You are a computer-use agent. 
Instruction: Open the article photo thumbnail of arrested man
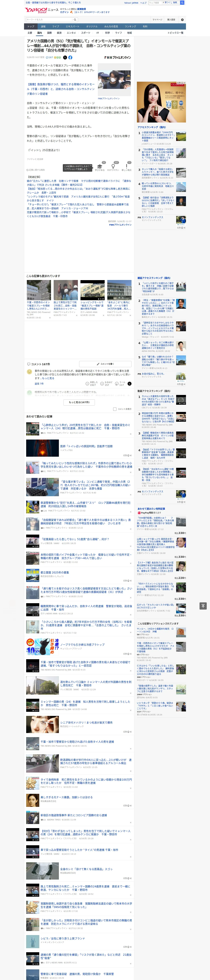[114, 80]
